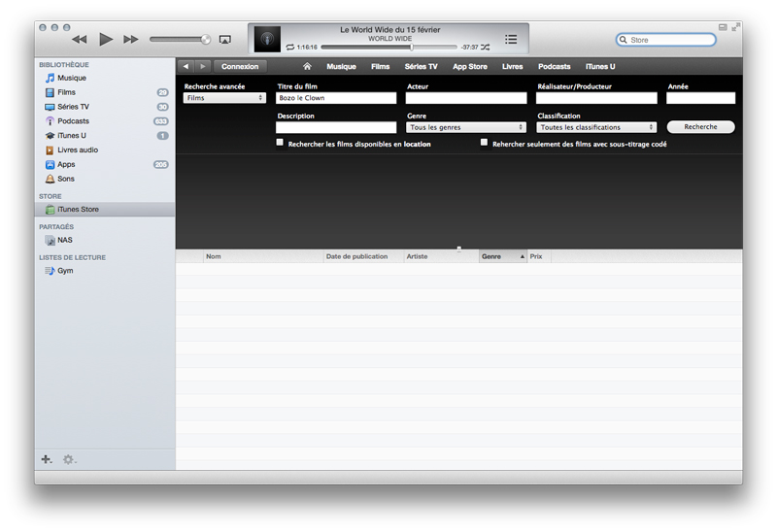The width and height of the screenshot is (777, 532).
Task: Select Séries TV in the sidebar
Action: tap(105, 107)
